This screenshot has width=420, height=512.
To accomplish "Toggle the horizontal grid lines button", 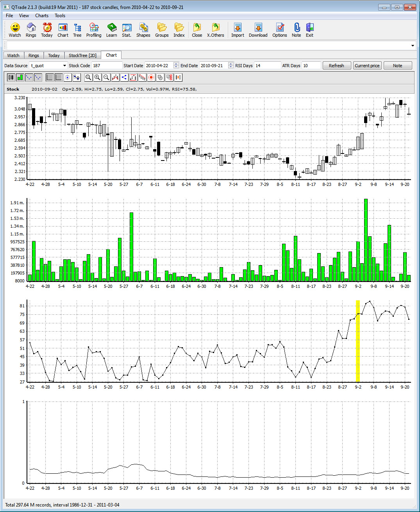I will [50, 77].
